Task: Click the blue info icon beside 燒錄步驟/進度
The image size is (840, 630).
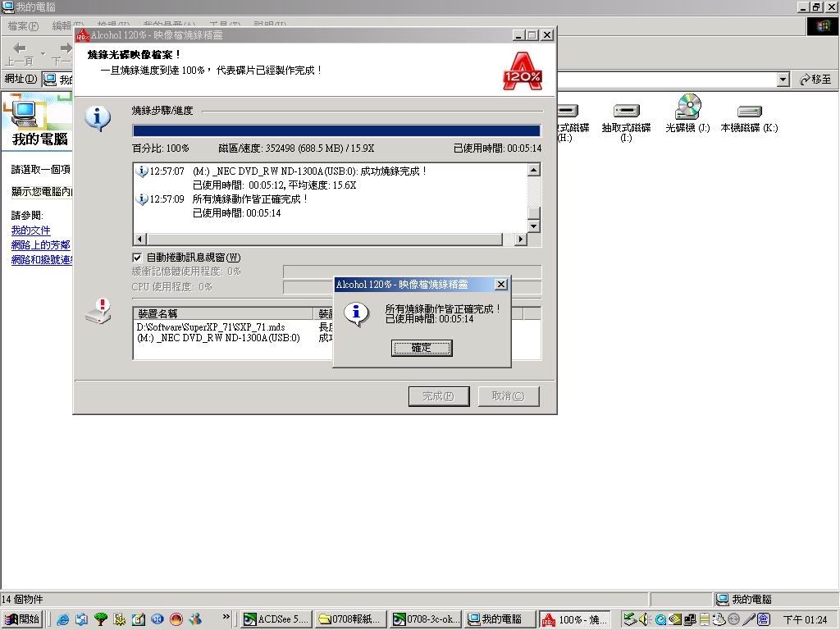Action: point(98,118)
